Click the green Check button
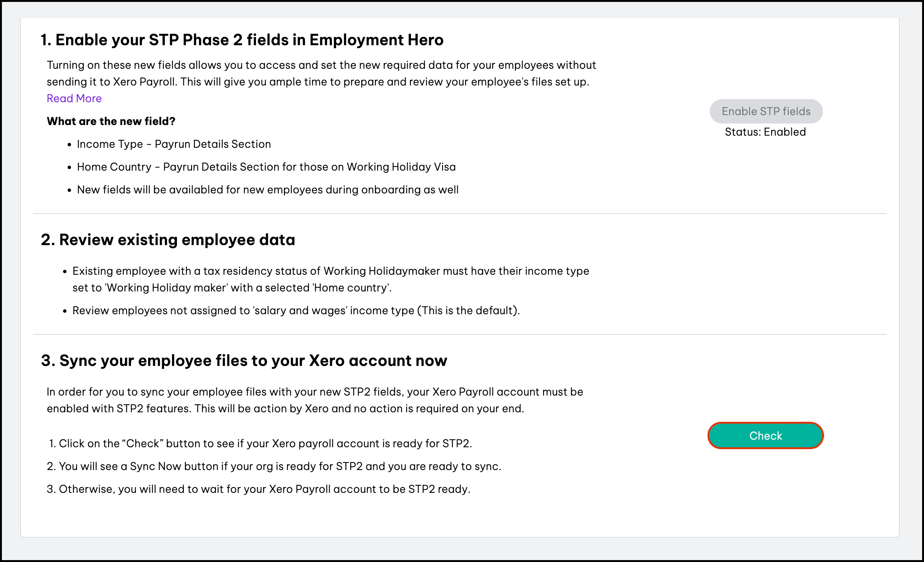The image size is (924, 562). point(765,435)
